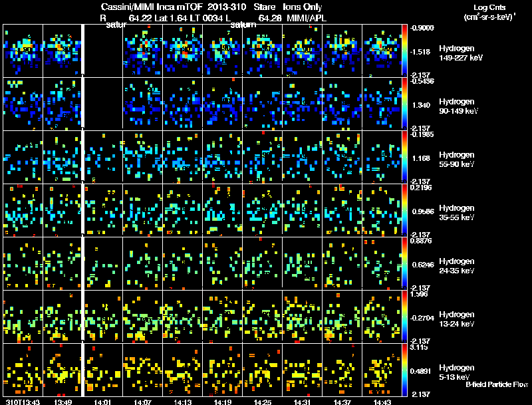Select the 24-35 keV panel at 14:43
Screen dimensions: 532x405
382,263
